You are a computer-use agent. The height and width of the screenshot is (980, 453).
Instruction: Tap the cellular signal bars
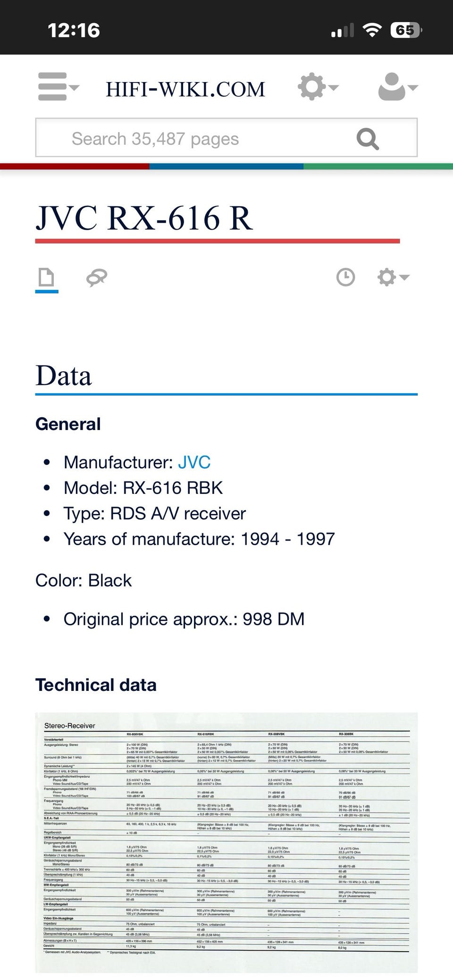(342, 31)
